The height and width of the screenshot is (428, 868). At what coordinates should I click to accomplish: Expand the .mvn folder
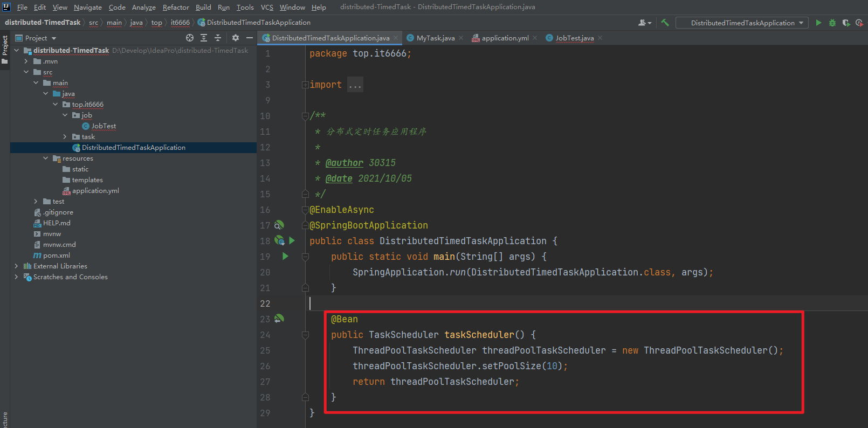click(x=26, y=61)
